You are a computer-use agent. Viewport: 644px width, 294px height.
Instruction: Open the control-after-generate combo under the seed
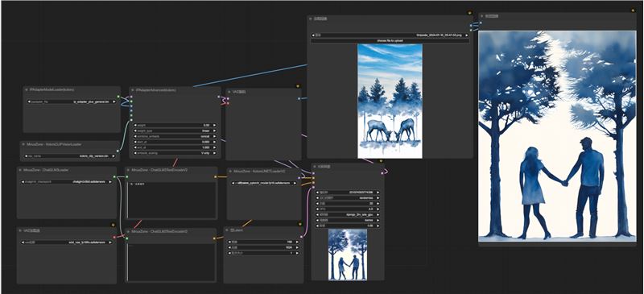click(348, 197)
